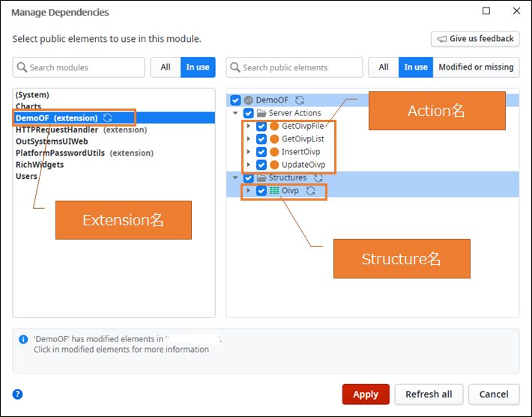532x417 pixels.
Task: Collapse the Server Actions tree node
Action: tap(236, 113)
